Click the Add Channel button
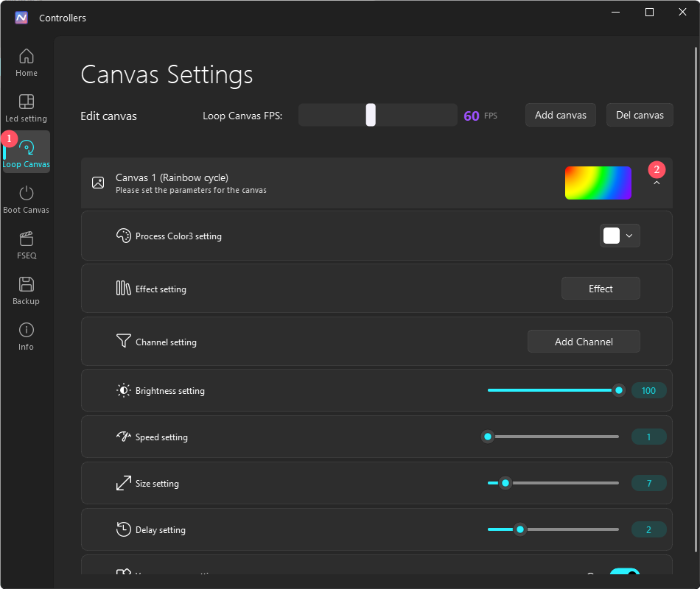 pos(584,342)
